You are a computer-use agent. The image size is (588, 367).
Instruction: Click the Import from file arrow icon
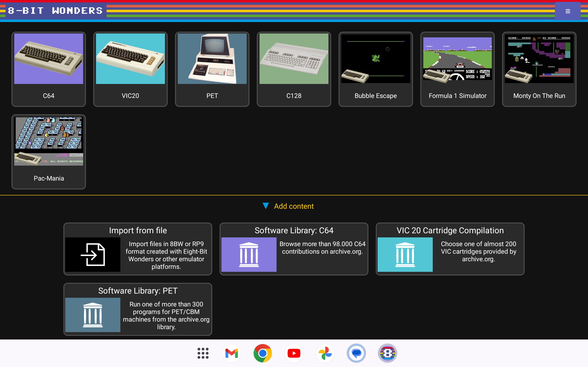pos(93,254)
